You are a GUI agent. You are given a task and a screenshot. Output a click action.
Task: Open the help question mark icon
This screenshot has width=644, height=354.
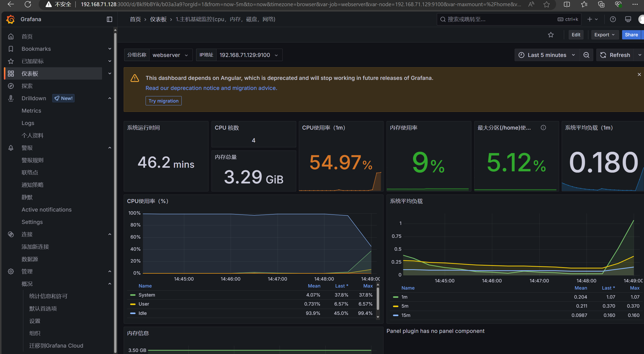(x=613, y=19)
